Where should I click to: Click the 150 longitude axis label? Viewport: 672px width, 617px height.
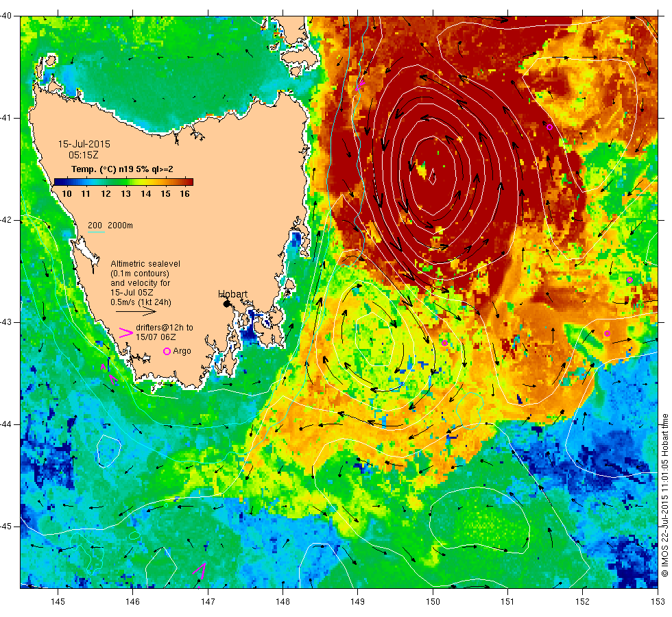[x=433, y=602]
